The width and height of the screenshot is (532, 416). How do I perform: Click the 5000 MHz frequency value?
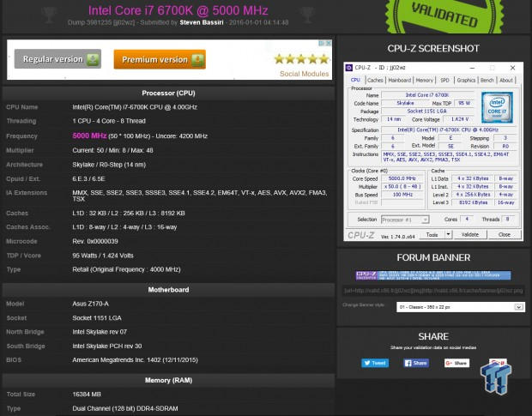point(89,136)
